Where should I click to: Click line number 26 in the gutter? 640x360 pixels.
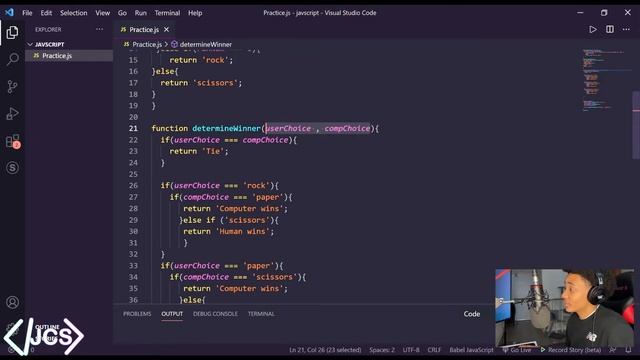coord(133,185)
